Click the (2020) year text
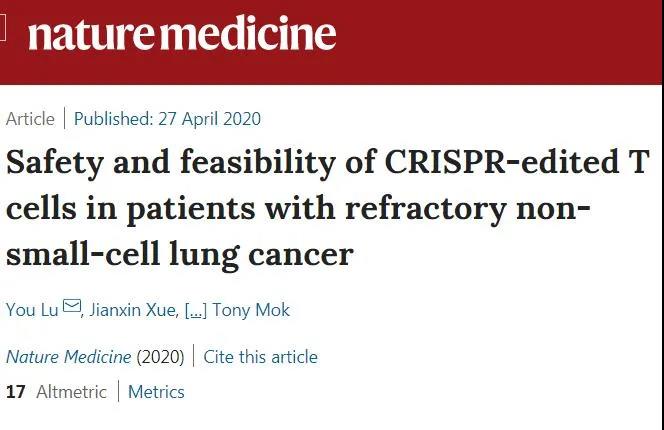This screenshot has height=430, width=664. [160, 357]
